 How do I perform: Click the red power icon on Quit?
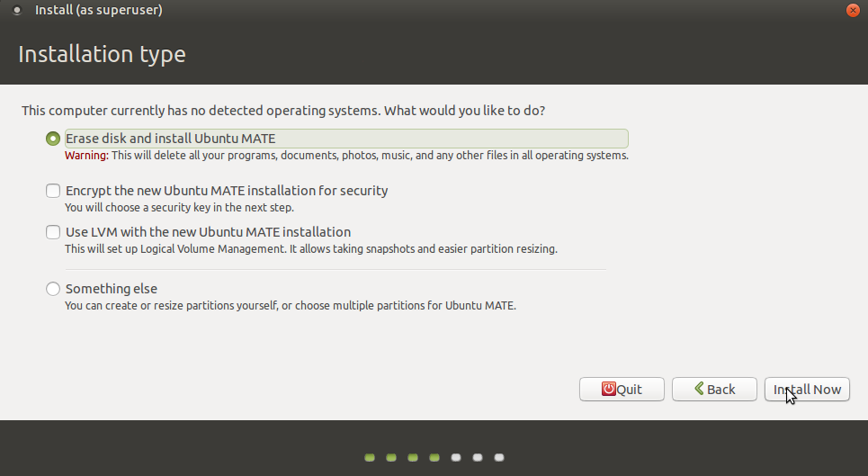tap(608, 389)
